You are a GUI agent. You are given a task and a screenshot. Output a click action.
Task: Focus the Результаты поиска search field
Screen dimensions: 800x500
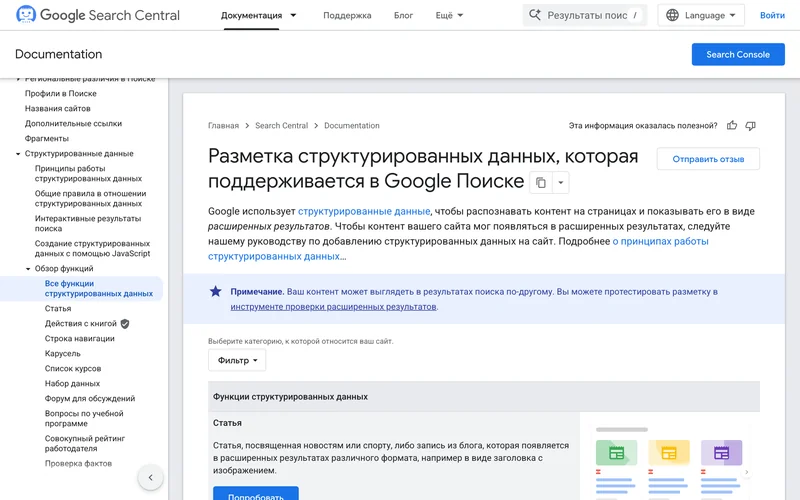[x=585, y=15]
